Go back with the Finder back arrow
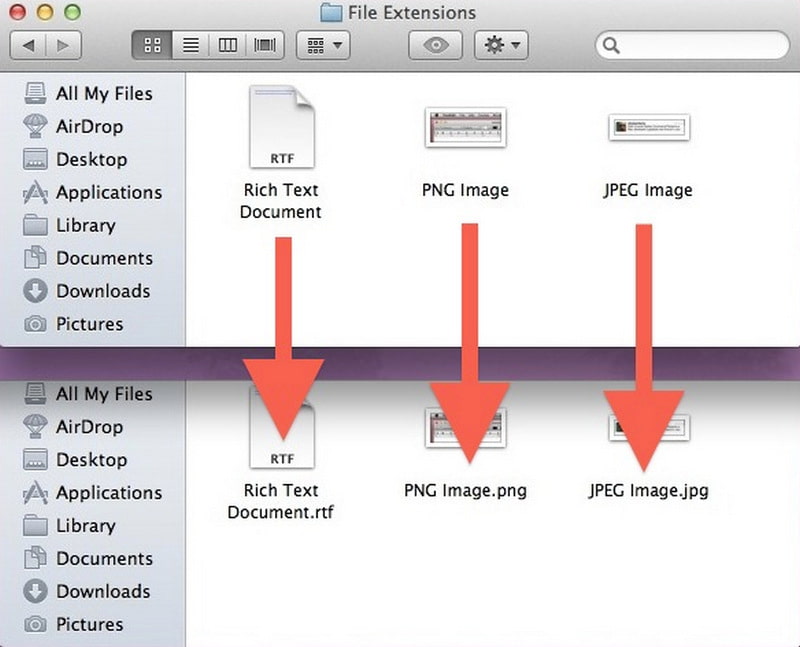This screenshot has width=800, height=647. point(28,45)
